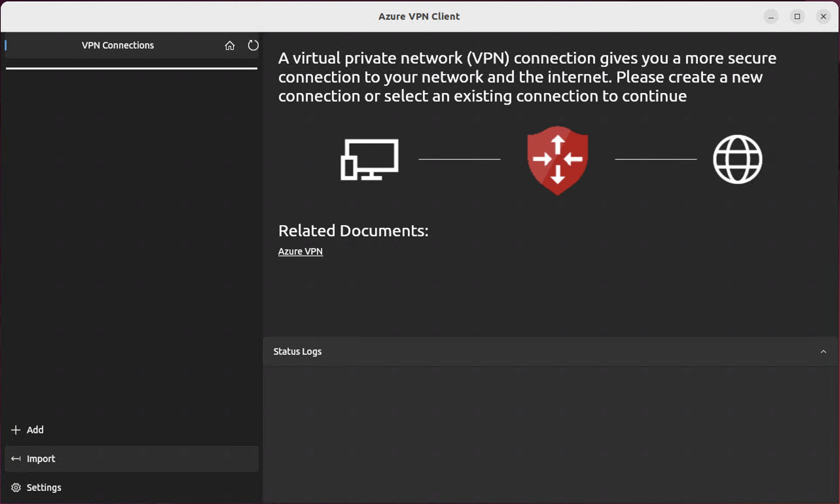Screen dimensions: 840x504
Task: Click the gear icon beside Settings
Action: click(16, 488)
